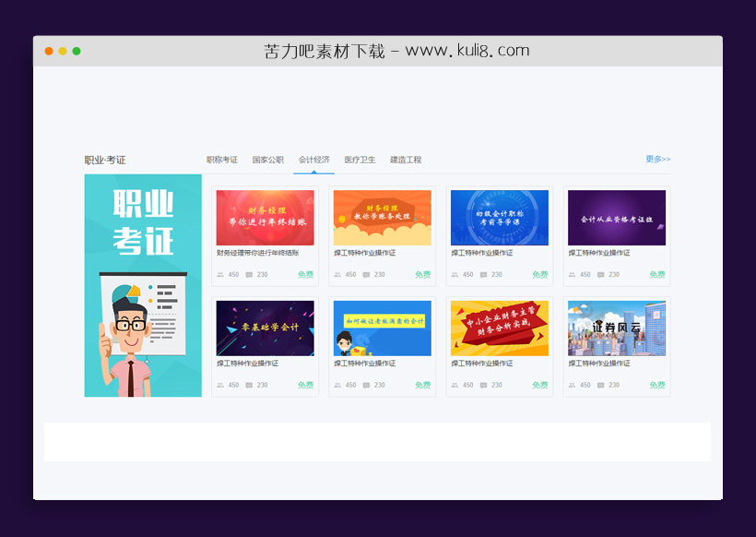Switch to the 国家公职 tab
The height and width of the screenshot is (537, 756).
pos(268,160)
